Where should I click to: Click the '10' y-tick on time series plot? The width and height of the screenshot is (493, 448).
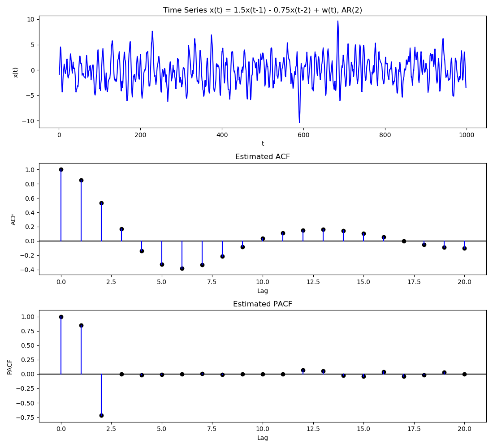point(30,20)
